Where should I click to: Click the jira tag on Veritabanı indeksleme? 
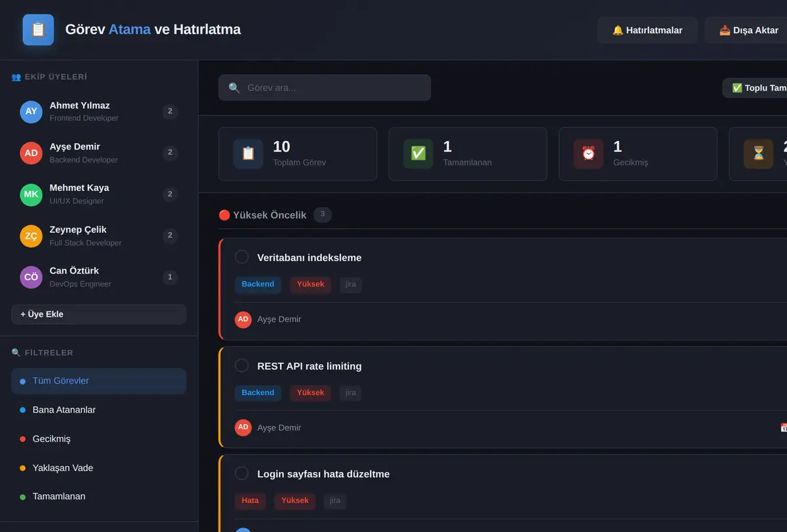coord(350,285)
